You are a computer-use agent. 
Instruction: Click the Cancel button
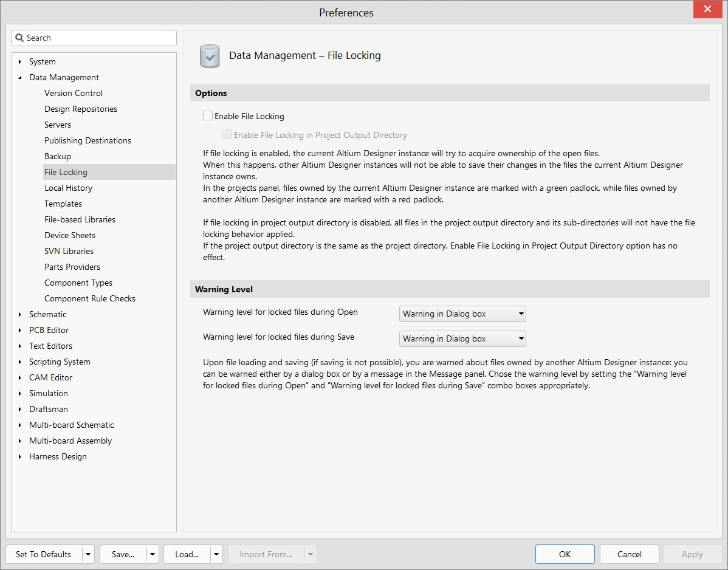tap(629, 554)
